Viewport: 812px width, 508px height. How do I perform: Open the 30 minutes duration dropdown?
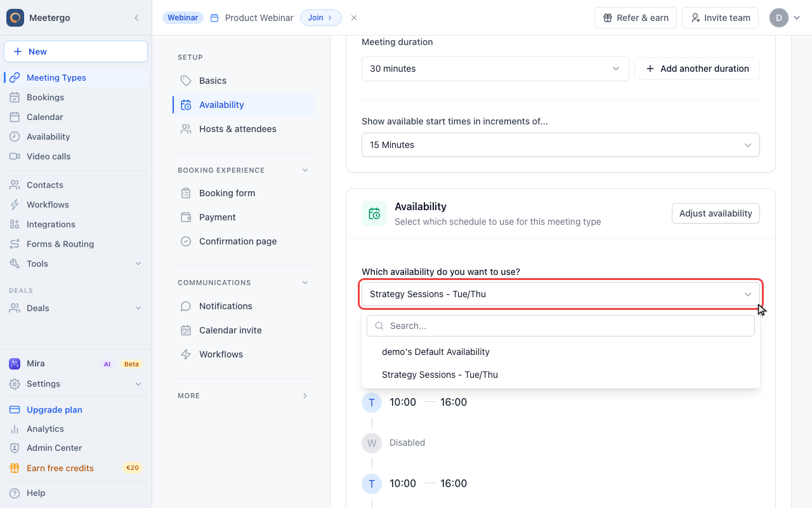coord(495,69)
